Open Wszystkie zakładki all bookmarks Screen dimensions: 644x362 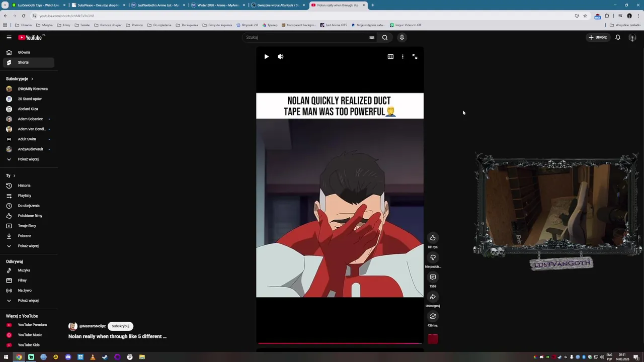tap(625, 25)
